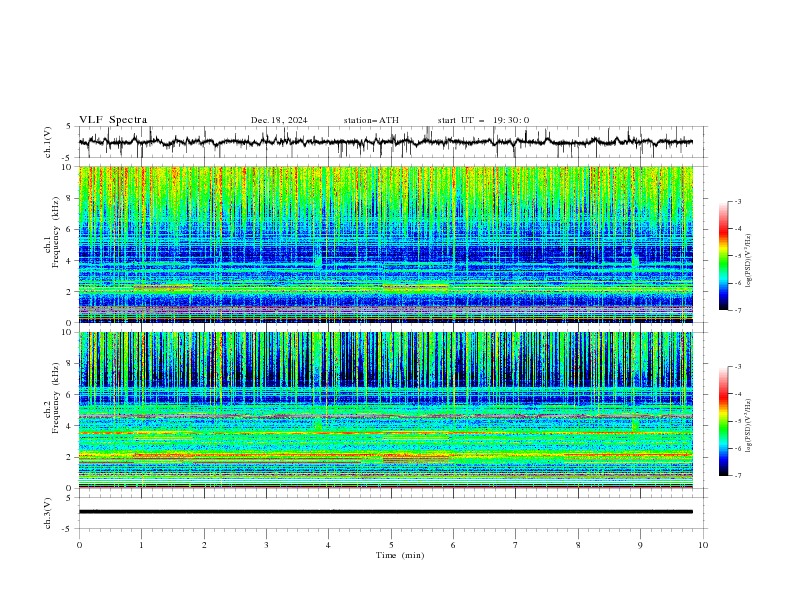This screenshot has width=792, height=612.
Task: Click the ch.2 color bar "log(PSD)(V²/Hz)" label
Action: click(x=748, y=426)
